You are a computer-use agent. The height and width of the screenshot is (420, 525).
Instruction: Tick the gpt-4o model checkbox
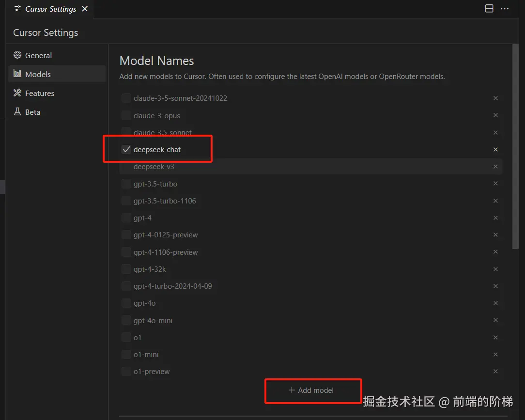126,303
